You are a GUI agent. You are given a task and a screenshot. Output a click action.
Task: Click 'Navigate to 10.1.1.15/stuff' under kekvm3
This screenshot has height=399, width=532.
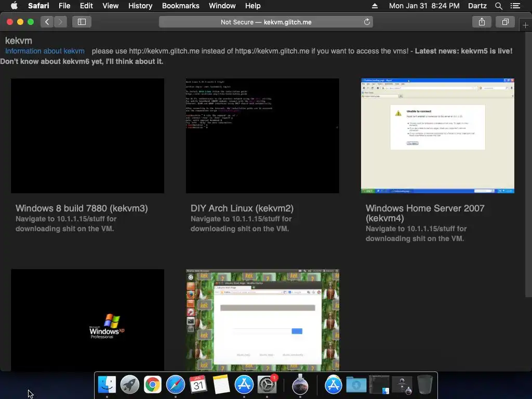click(x=66, y=223)
